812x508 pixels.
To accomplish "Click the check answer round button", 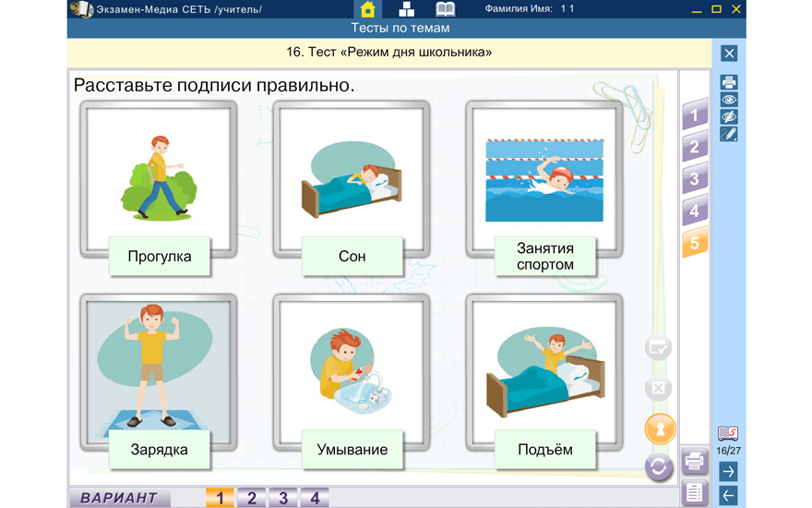I will tap(658, 348).
